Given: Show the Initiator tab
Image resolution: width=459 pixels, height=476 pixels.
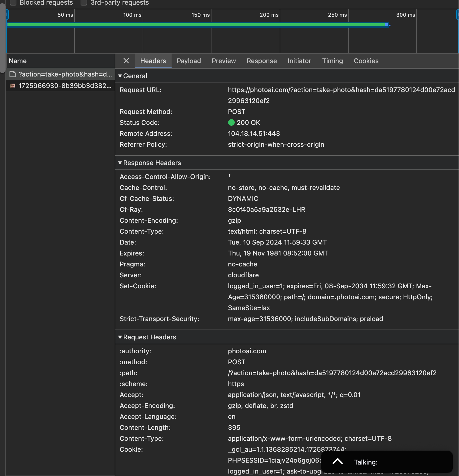Looking at the screenshot, I should click(x=299, y=61).
